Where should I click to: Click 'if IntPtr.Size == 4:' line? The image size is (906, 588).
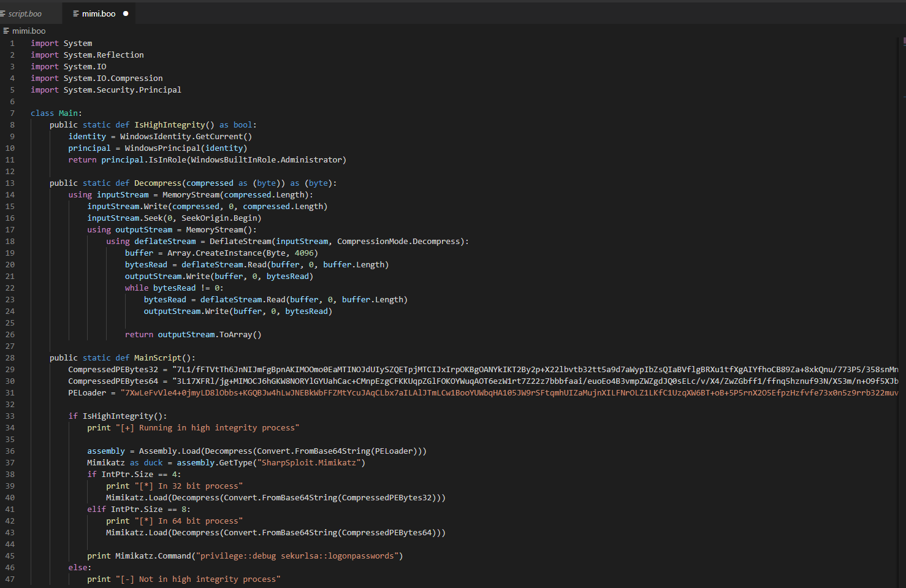click(134, 475)
